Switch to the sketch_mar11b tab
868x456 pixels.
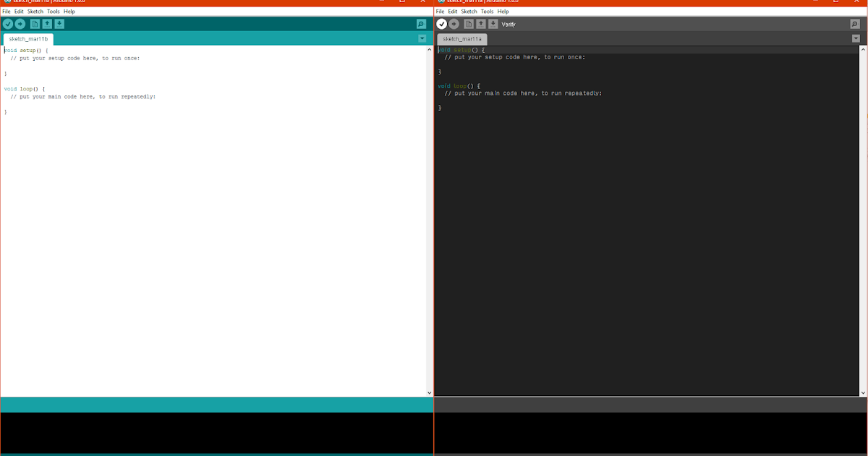28,39
